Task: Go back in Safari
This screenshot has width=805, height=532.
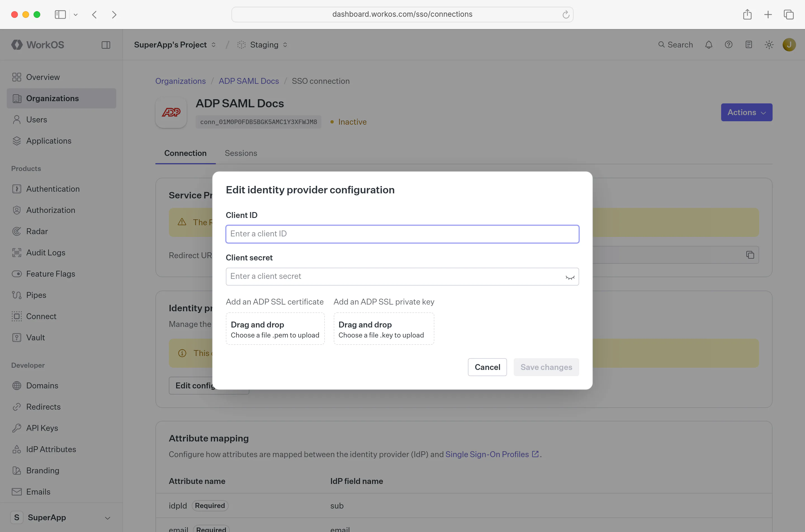Action: click(95, 15)
